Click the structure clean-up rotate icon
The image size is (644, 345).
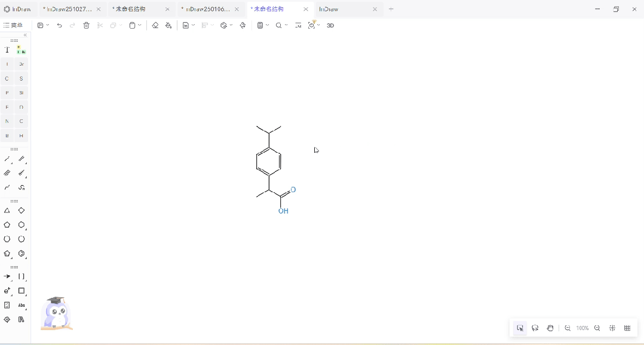243,26
